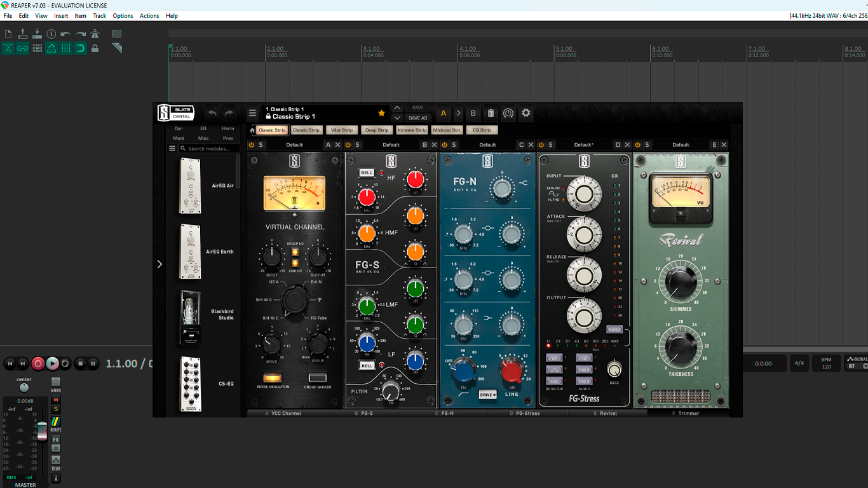Redo action in REAPER toolbar
The height and width of the screenshot is (488, 868).
point(81,34)
